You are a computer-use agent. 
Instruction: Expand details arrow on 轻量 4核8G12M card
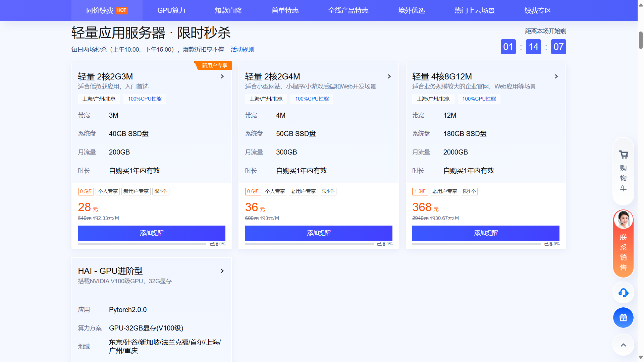point(556,76)
